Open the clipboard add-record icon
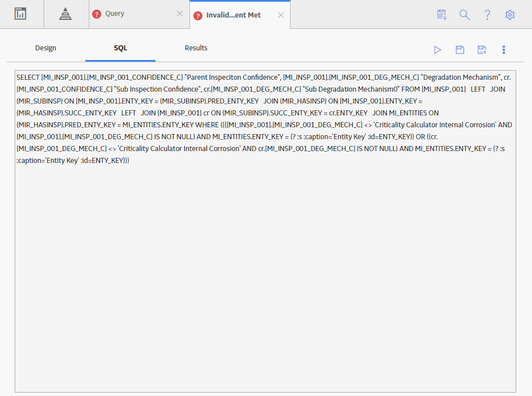Viewport: 532px width, 396px height. (x=442, y=15)
